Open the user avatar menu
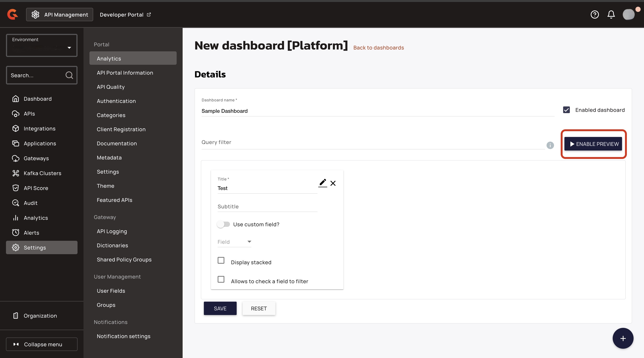The image size is (644, 358). click(629, 15)
